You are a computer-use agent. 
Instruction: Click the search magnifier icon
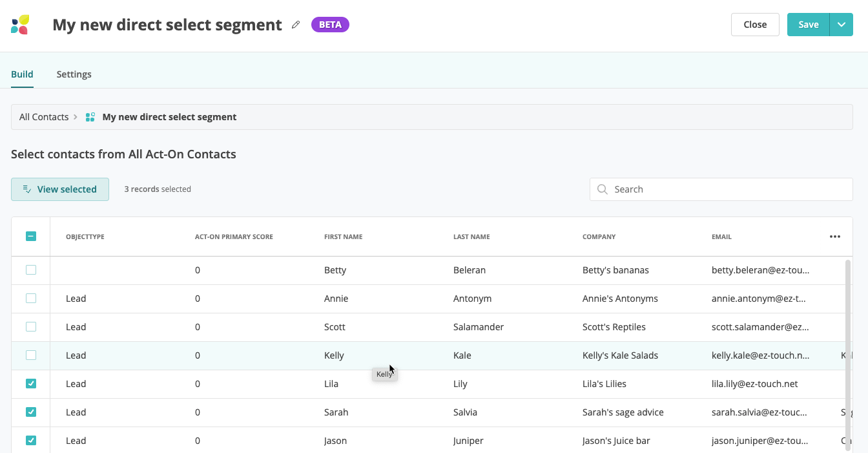(603, 189)
